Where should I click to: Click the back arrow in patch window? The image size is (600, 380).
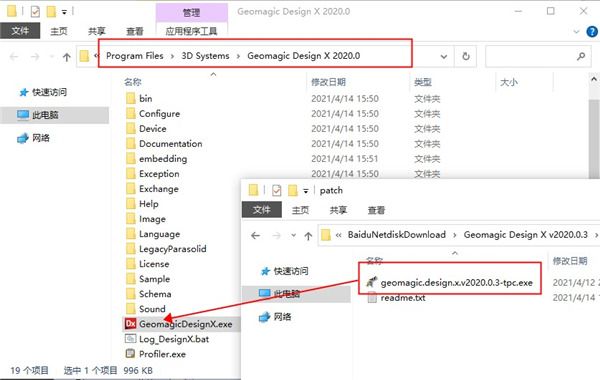tap(256, 235)
